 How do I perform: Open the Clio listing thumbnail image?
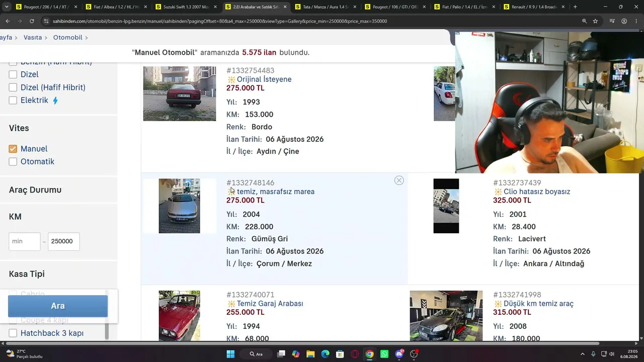coord(446,206)
